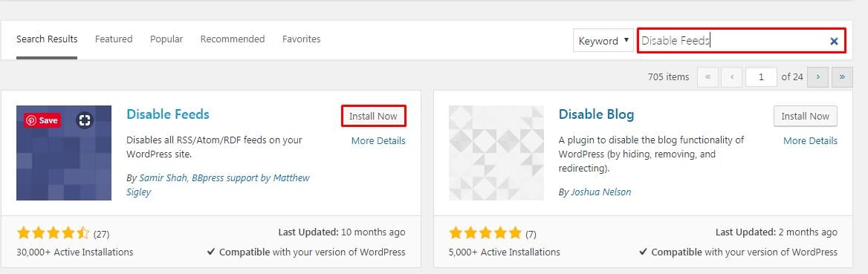Viewport: 868px width, 274px height.
Task: Click the (7) ratings count
Action: 531,234
